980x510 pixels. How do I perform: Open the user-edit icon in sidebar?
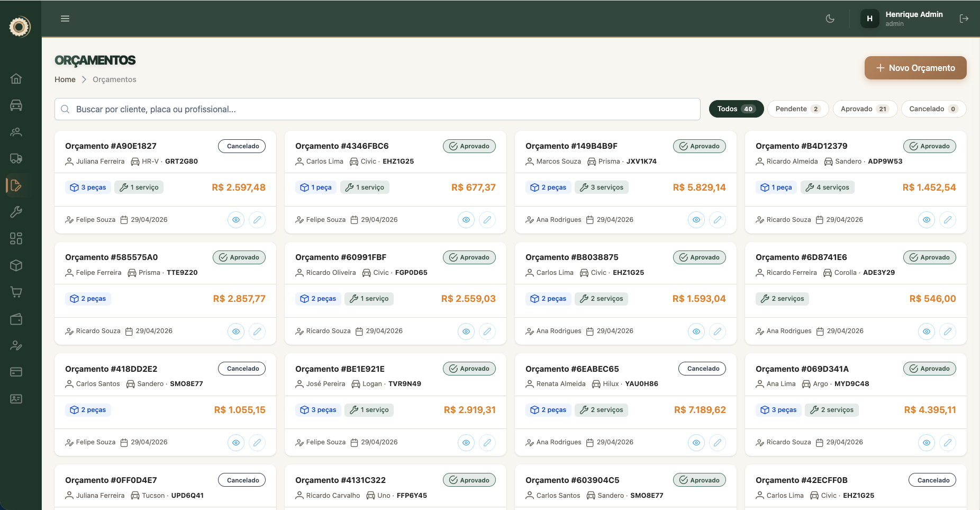tap(16, 345)
